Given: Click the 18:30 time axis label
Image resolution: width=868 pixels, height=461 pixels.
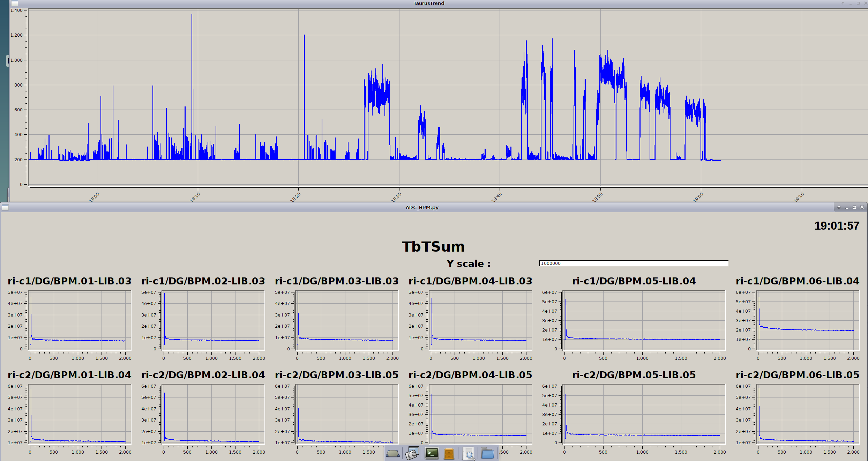Looking at the screenshot, I should coord(396,197).
